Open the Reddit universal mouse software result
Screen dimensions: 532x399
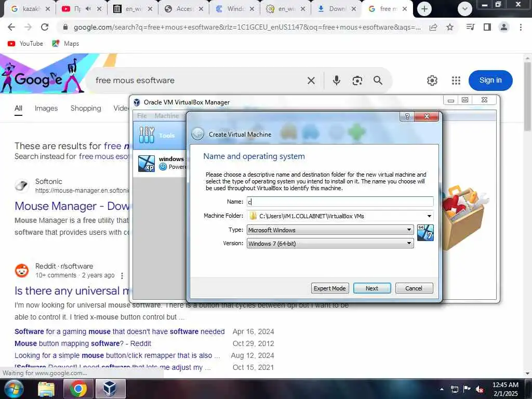[x=72, y=291]
